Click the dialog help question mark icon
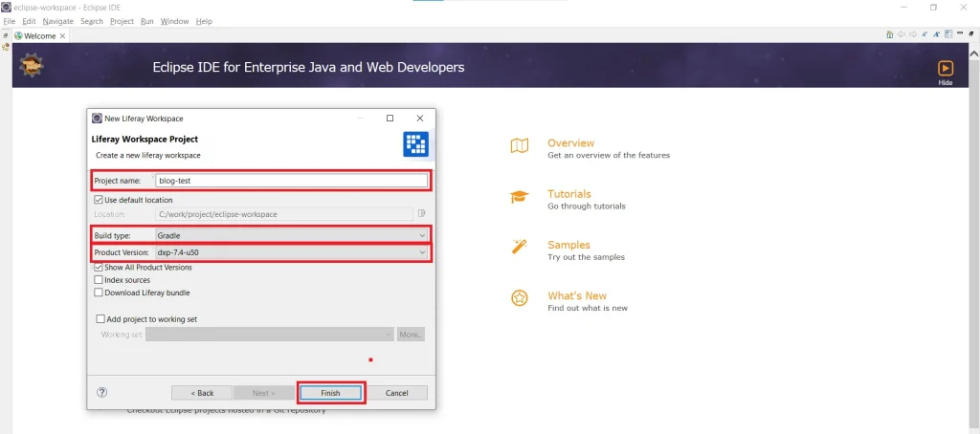 tap(102, 392)
